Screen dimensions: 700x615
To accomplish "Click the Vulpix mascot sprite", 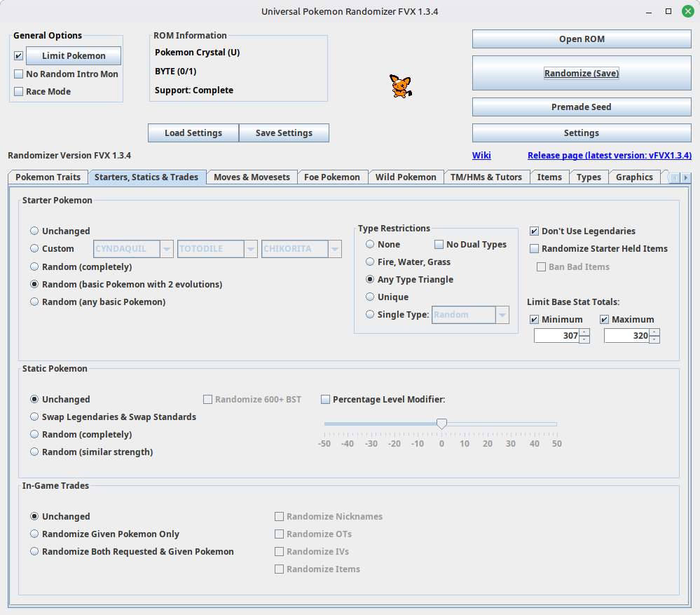I will tap(400, 86).
